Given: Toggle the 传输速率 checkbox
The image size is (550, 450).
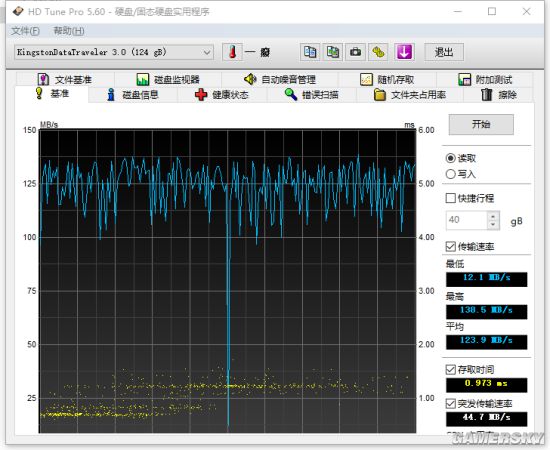Looking at the screenshot, I should [x=451, y=247].
